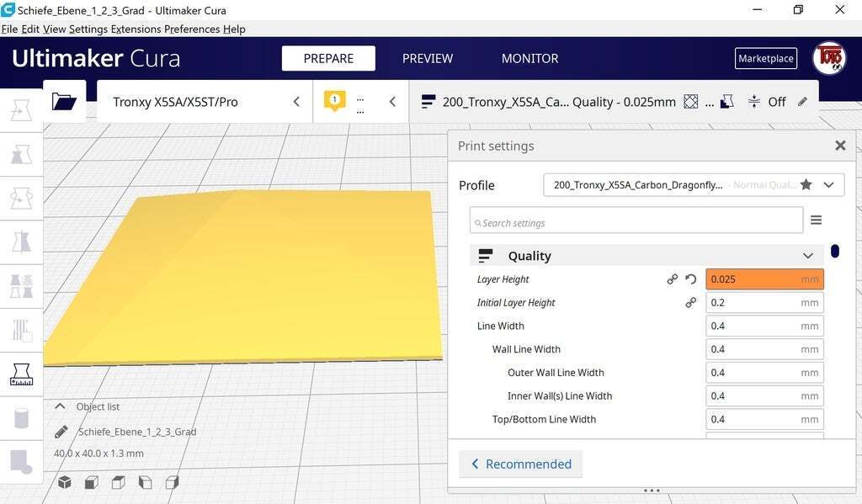Edit the Inner Wall(s) Line Width value
Image resolution: width=862 pixels, height=504 pixels.
(x=764, y=396)
